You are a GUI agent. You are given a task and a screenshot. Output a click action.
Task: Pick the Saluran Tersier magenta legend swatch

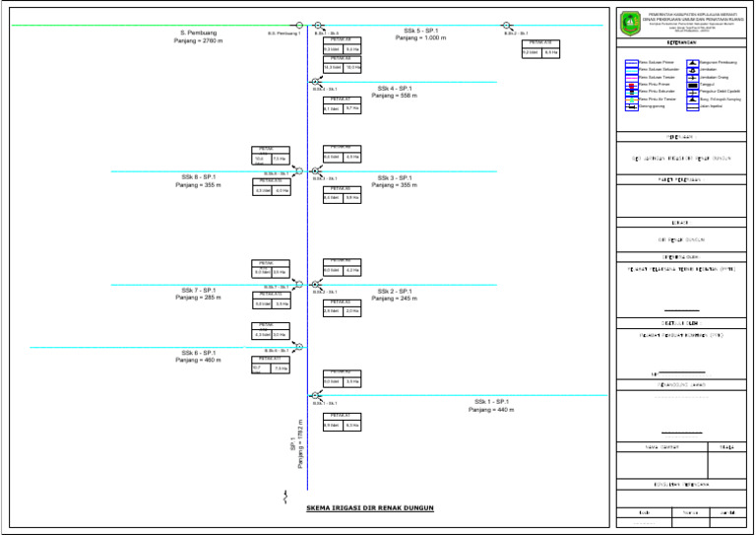pyautogui.click(x=631, y=77)
